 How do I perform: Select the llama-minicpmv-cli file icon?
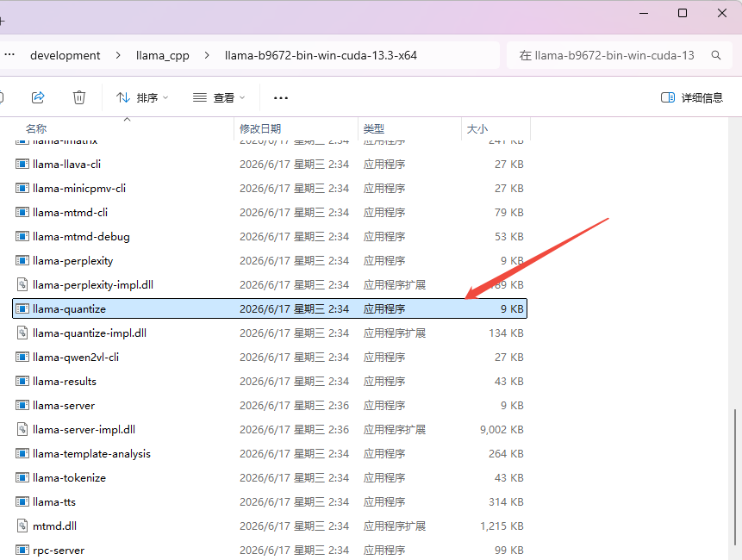point(22,188)
